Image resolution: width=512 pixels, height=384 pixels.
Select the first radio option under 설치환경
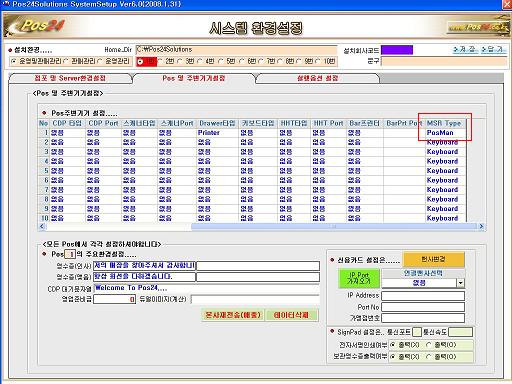click(14, 61)
